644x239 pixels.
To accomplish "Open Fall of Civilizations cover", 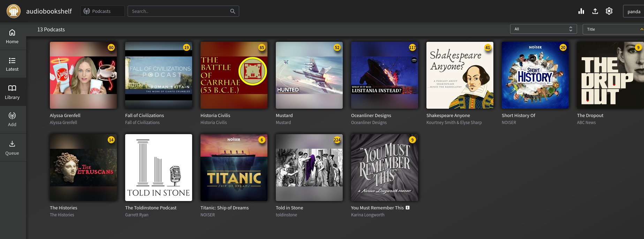I will click(x=159, y=75).
